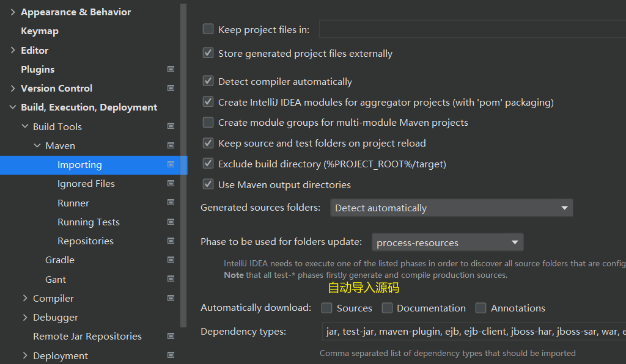Screen dimensions: 626x364
Task: Expand the Debugger node
Action: [24, 318]
